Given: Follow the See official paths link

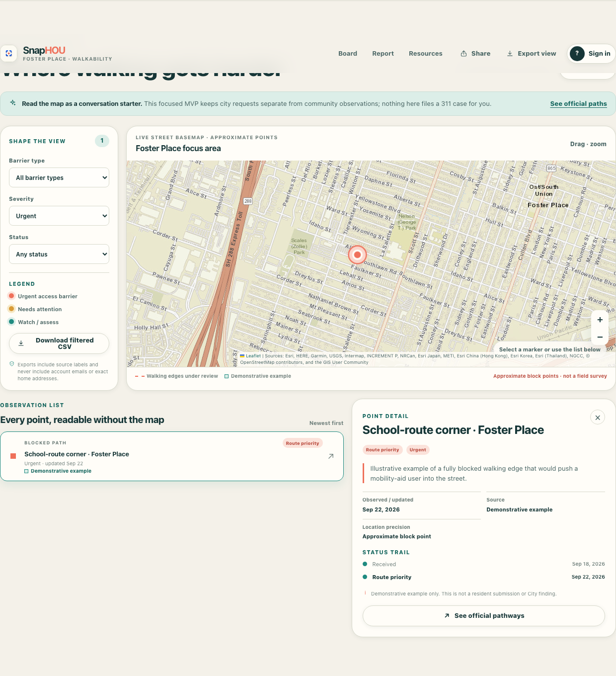Looking at the screenshot, I should (578, 104).
